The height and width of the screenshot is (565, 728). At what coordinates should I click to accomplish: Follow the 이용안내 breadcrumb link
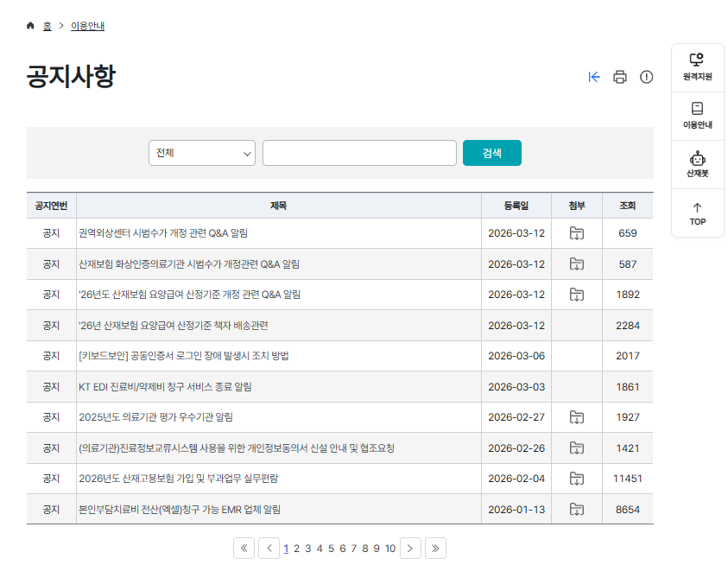tap(89, 26)
